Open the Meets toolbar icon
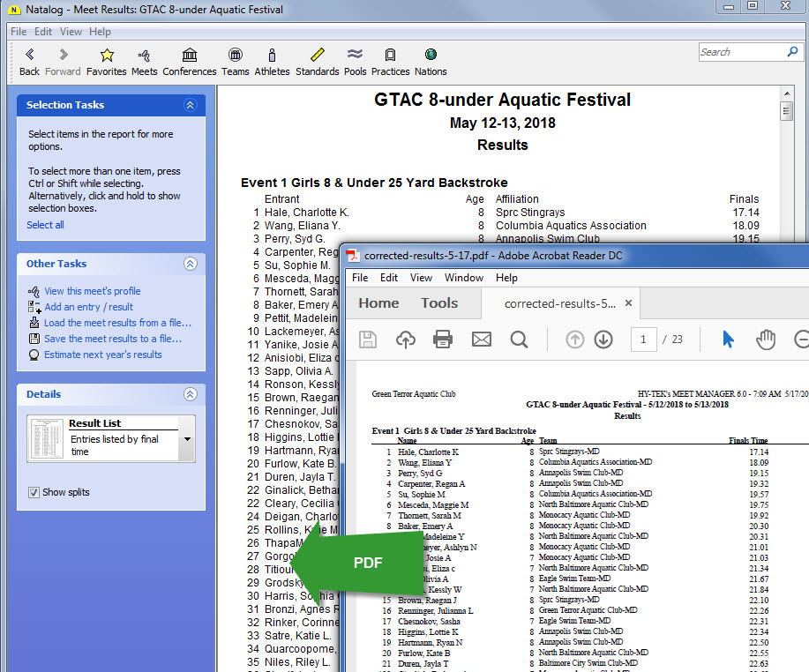 144,56
